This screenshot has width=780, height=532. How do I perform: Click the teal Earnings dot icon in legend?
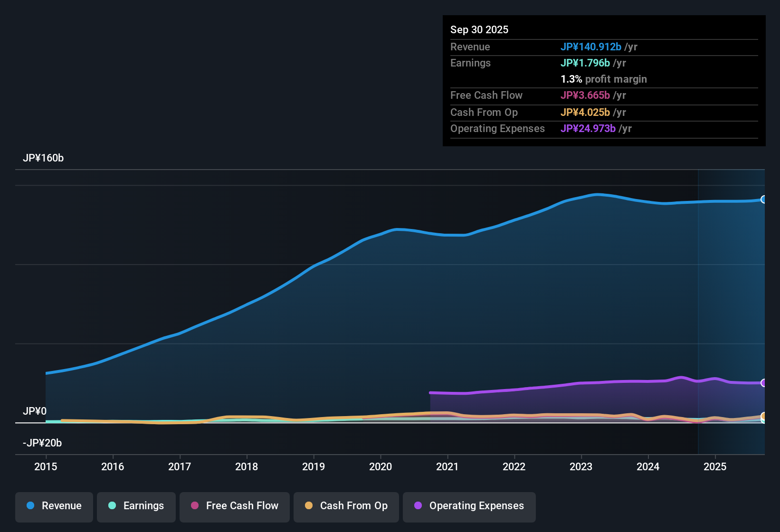(112, 506)
